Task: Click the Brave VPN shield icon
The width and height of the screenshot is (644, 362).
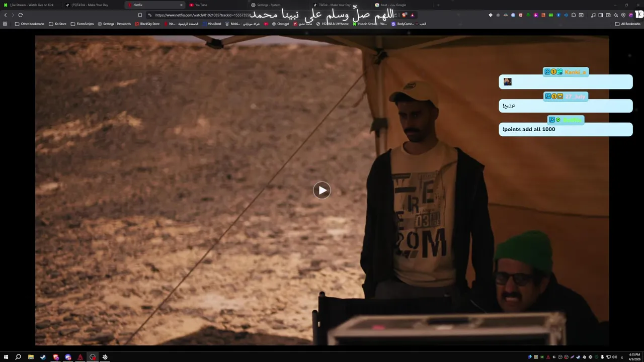Action: [623, 15]
